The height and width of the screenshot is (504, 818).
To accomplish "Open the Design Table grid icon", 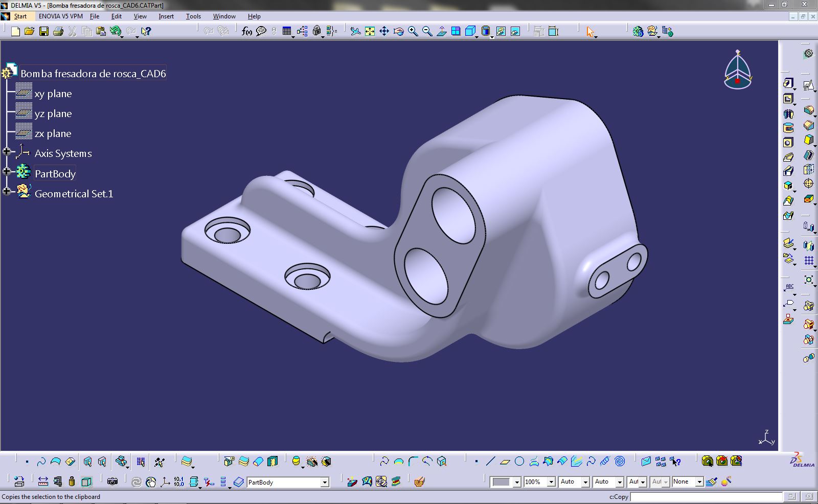I will click(x=287, y=32).
